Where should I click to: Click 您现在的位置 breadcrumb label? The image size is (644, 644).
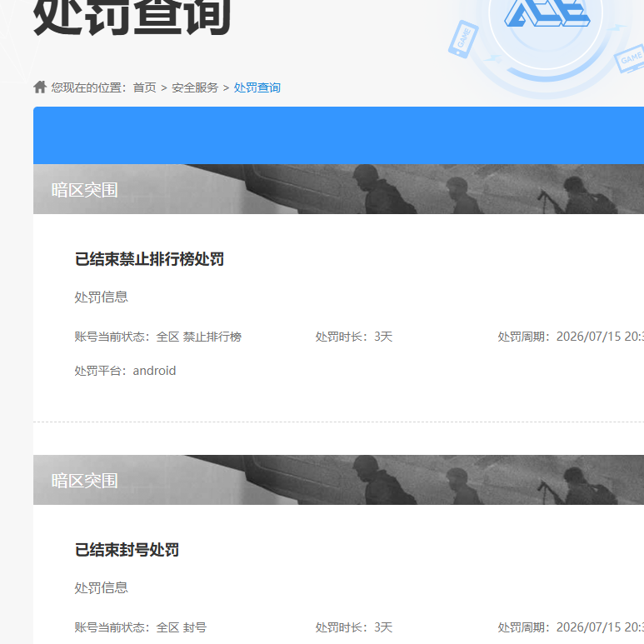pyautogui.click(x=88, y=87)
